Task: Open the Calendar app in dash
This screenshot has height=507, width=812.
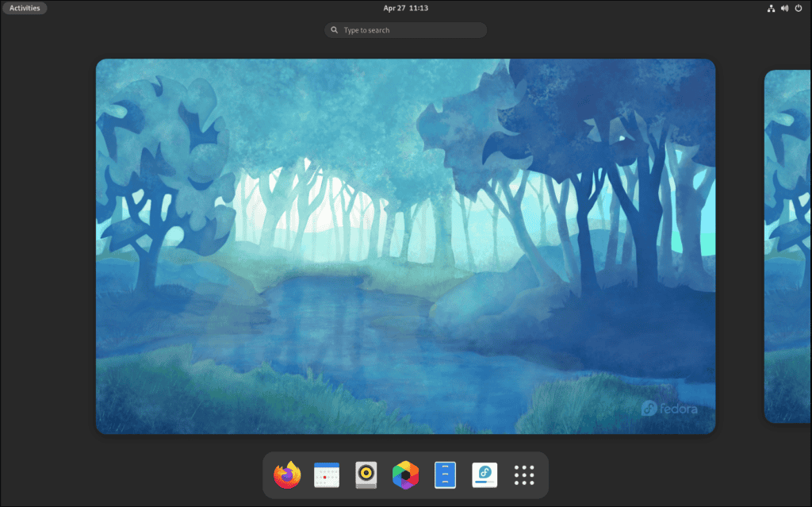Action: [x=327, y=474]
